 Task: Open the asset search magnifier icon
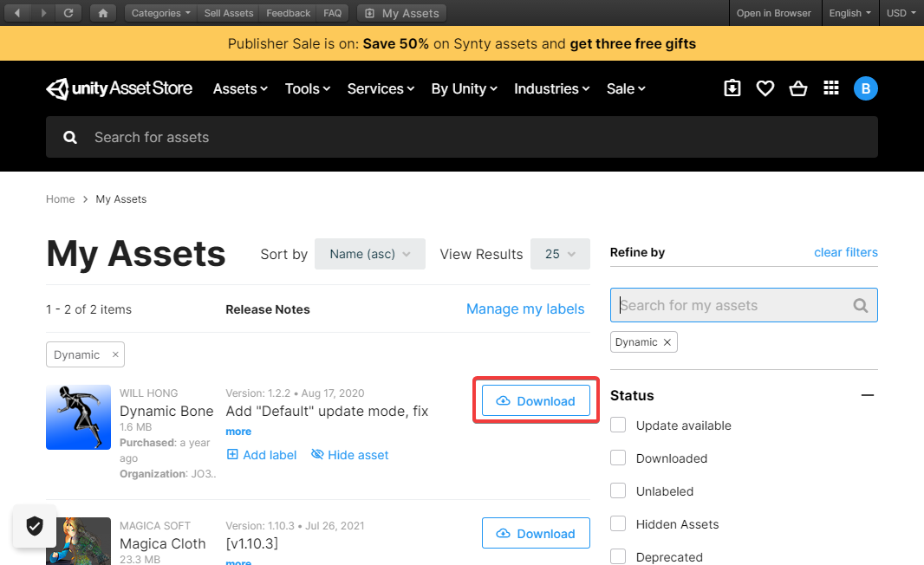[x=70, y=137]
